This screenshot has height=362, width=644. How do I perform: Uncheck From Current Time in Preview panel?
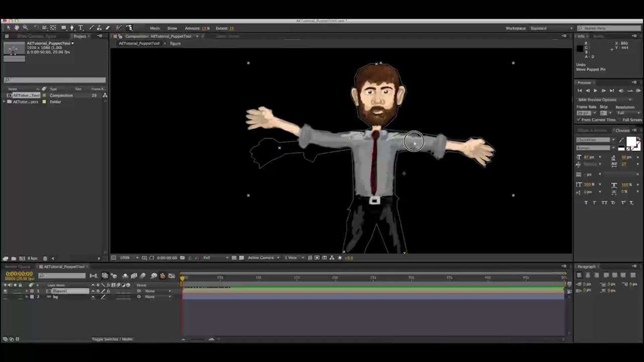pyautogui.click(x=579, y=120)
